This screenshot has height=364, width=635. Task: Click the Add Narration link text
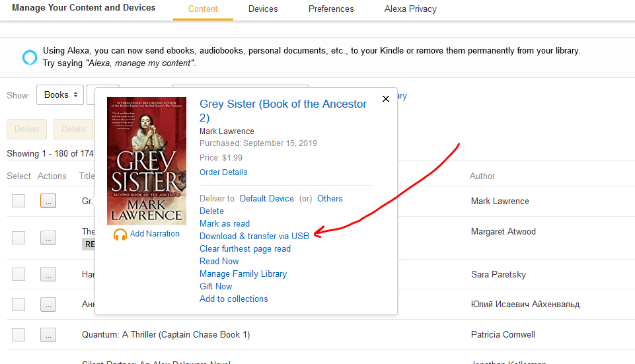click(x=155, y=234)
